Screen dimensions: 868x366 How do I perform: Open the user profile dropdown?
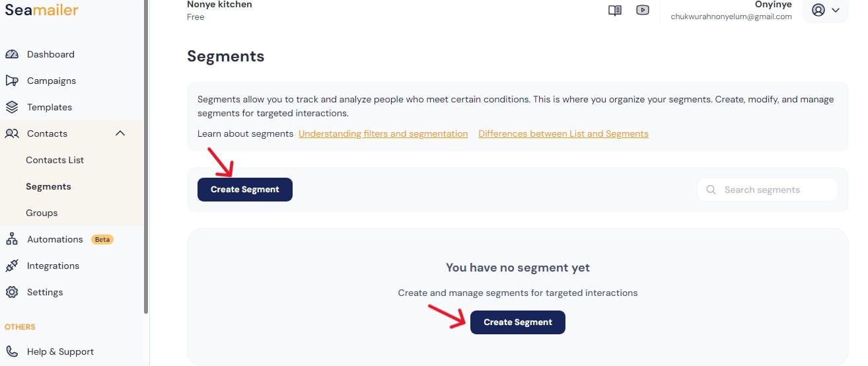coord(825,11)
